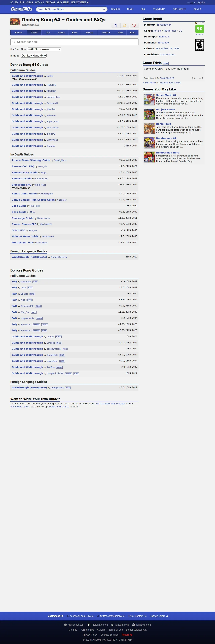215x644 pixels.
Task: Open Bomberman Hero cover thumbnail
Action: click(149, 157)
